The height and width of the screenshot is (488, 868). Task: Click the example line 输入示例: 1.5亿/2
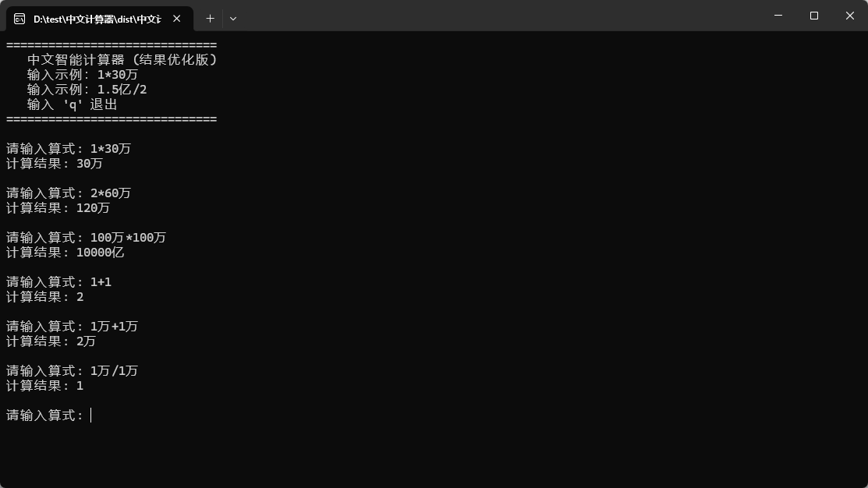[87, 90]
